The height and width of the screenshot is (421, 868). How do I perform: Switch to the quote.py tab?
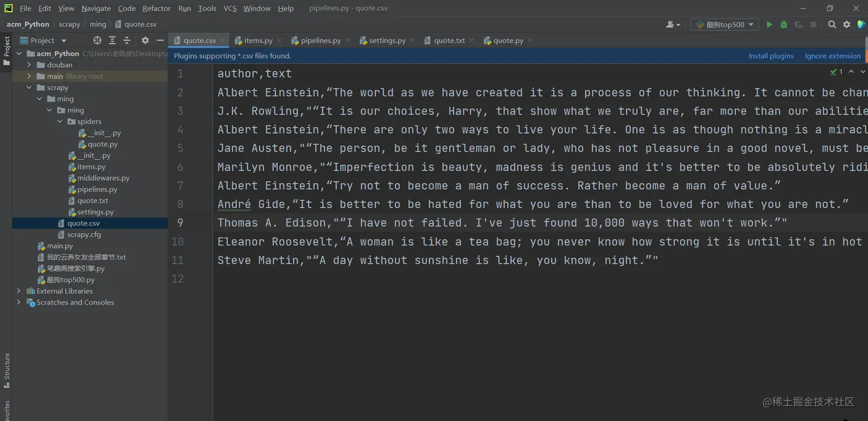pos(508,40)
